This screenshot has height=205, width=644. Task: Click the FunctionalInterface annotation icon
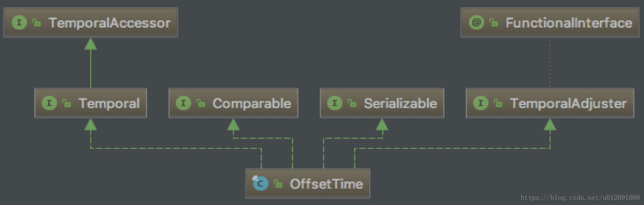coord(476,23)
